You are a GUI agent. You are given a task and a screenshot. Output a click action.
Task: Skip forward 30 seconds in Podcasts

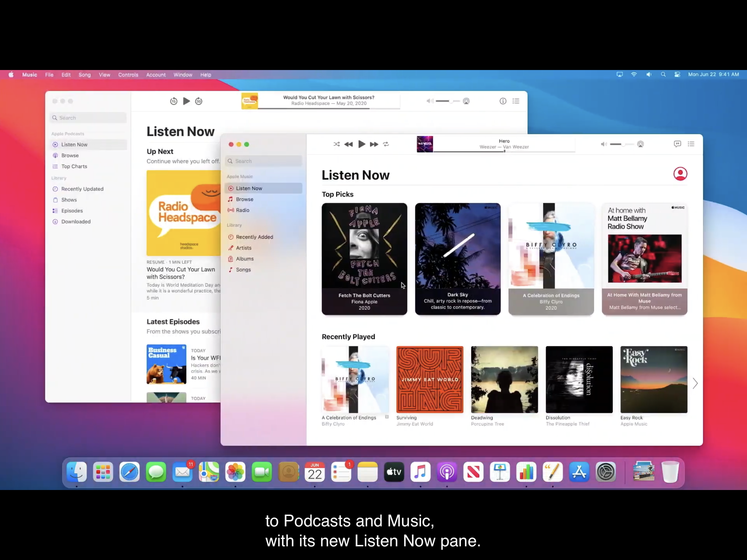click(199, 101)
